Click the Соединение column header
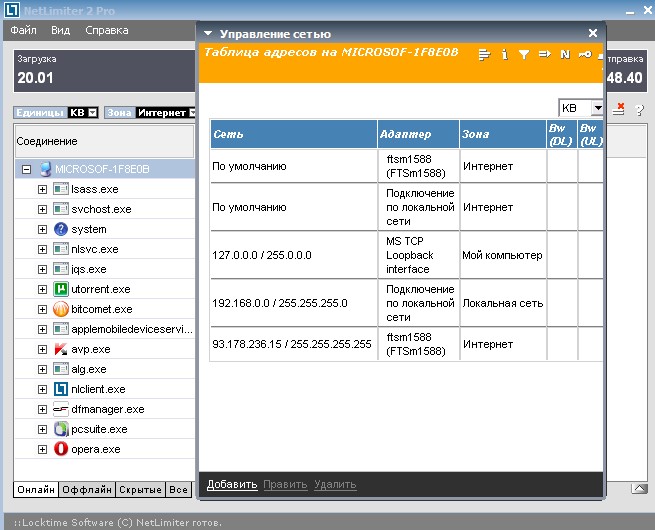 pos(104,141)
